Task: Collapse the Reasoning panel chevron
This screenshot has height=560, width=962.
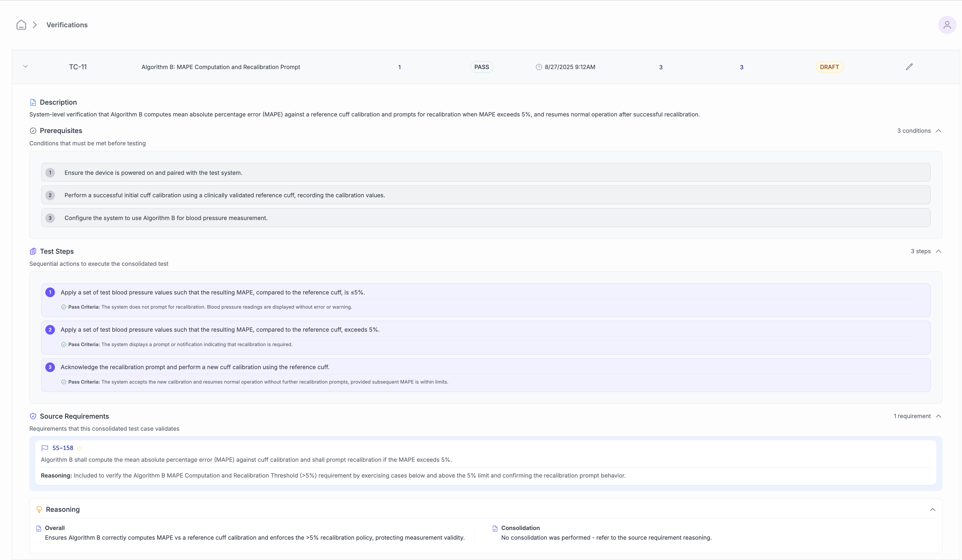Action: click(x=933, y=509)
